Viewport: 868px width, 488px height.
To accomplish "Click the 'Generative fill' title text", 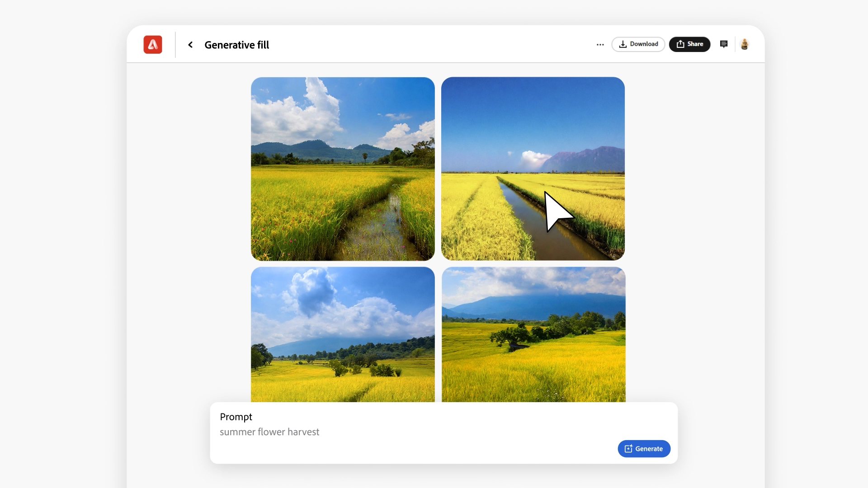I will coord(236,45).
